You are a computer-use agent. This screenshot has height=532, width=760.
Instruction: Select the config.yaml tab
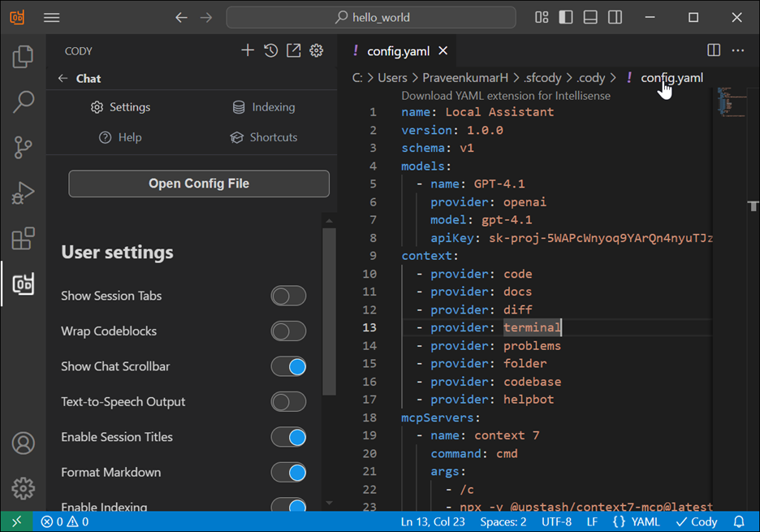[x=398, y=50]
